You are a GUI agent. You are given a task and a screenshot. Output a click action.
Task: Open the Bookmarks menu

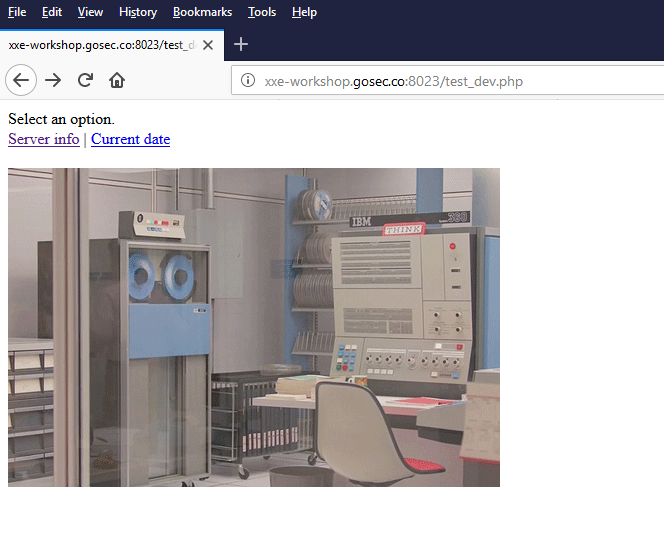click(x=202, y=12)
